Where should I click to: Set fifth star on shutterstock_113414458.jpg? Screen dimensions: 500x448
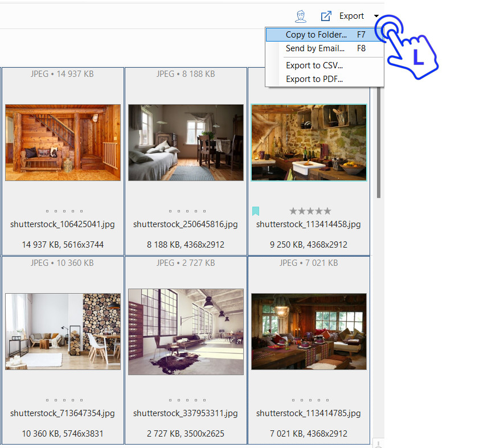coord(327,211)
